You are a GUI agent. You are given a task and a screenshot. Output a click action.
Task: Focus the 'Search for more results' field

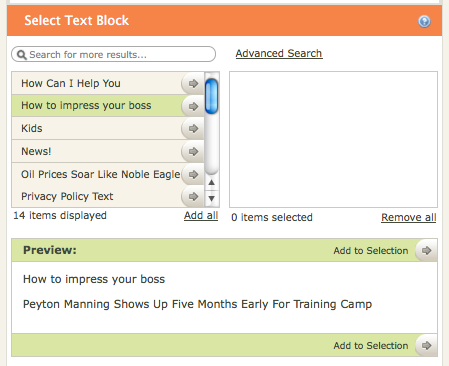[113, 54]
